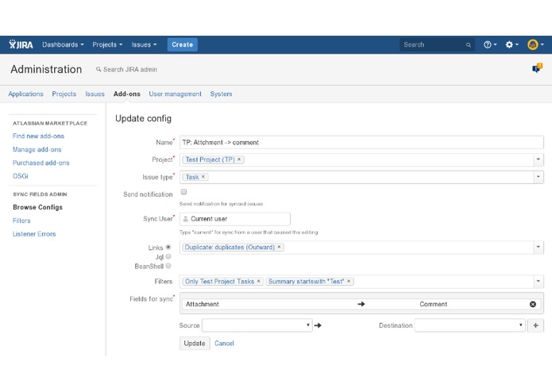The width and height of the screenshot is (552, 392).
Task: Remove Summary startswith "Test" filter
Action: [x=349, y=281]
